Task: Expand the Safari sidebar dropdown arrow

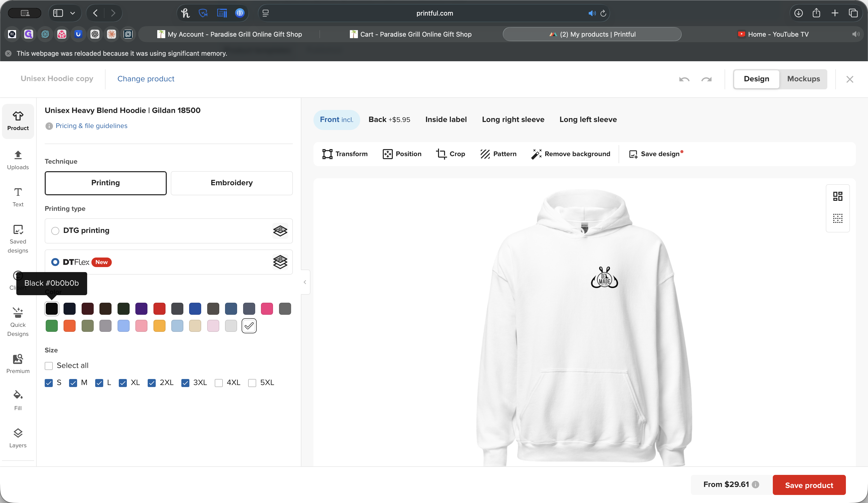Action: point(72,13)
